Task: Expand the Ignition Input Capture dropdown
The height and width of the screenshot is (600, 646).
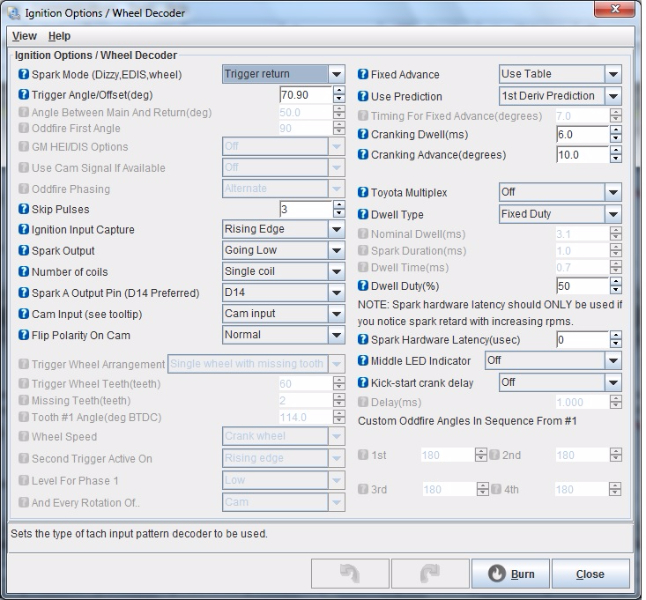Action: [283, 229]
